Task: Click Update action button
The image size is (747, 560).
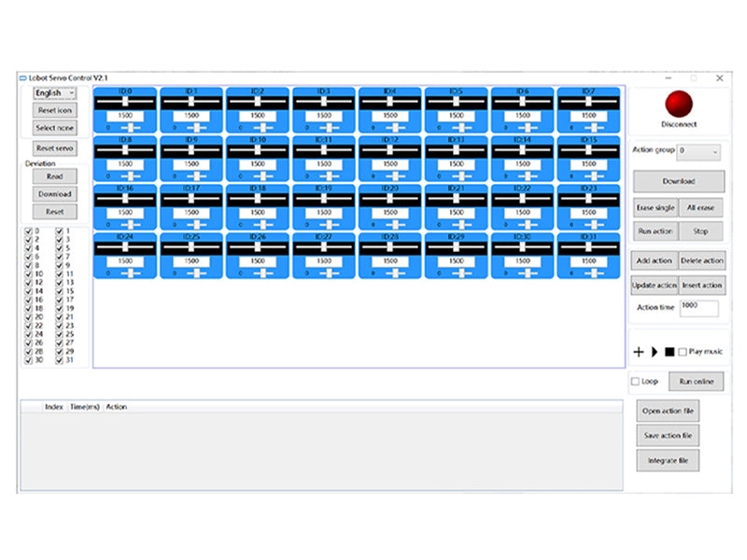Action: coord(655,286)
